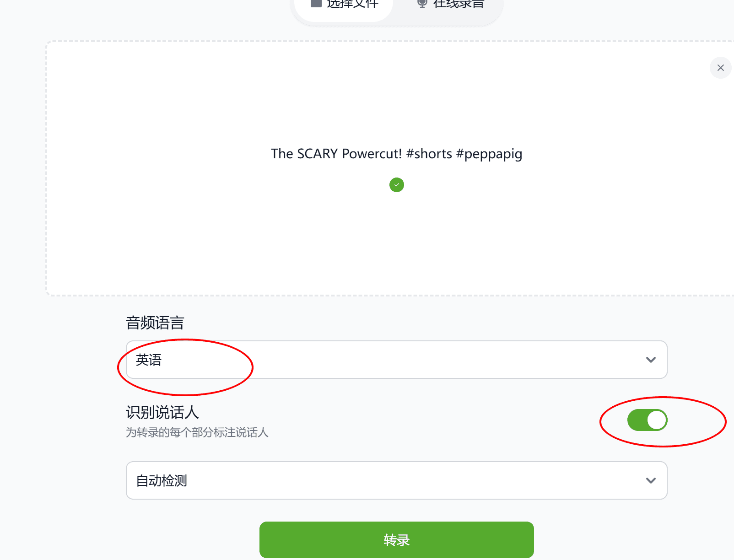This screenshot has height=560, width=734.
Task: Click empty space in dashed upload area
Action: click(x=183, y=229)
